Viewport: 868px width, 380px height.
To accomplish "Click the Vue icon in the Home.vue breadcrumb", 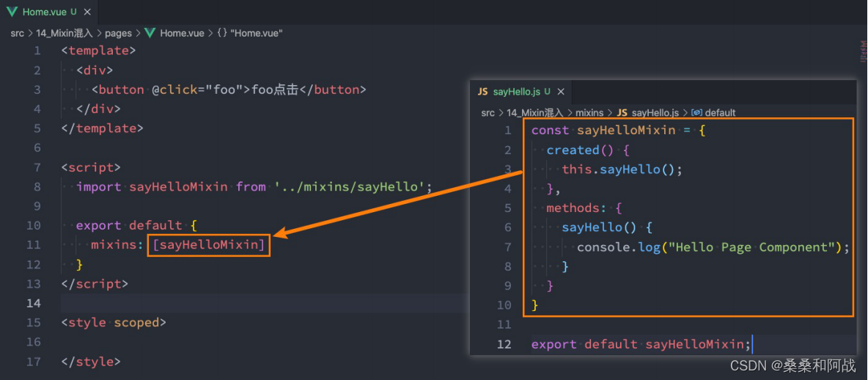I will (150, 33).
